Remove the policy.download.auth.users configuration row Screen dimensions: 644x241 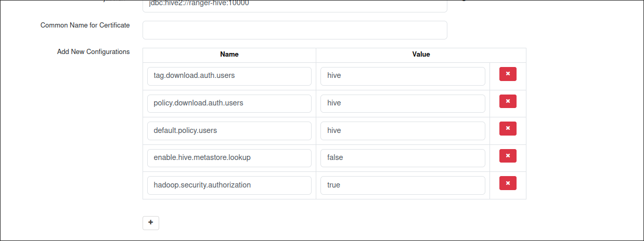click(508, 101)
